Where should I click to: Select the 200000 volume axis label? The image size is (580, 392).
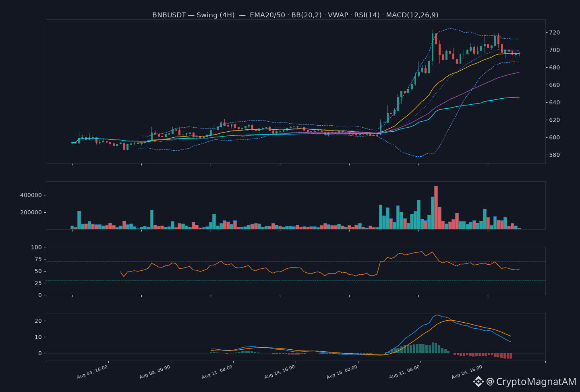[x=31, y=213]
